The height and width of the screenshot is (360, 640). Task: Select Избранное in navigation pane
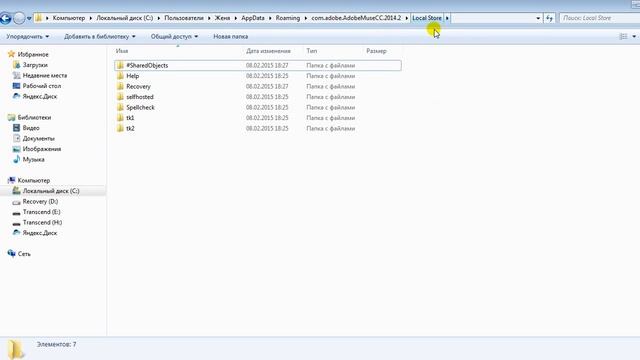(x=33, y=54)
